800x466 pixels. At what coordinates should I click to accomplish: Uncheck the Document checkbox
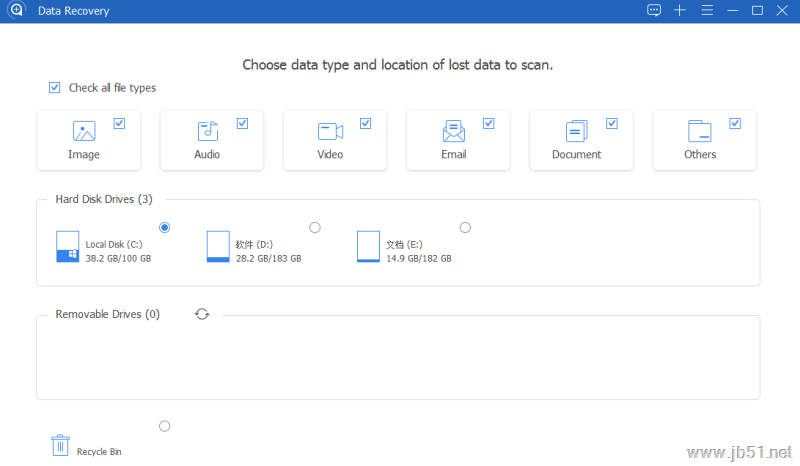(x=612, y=124)
